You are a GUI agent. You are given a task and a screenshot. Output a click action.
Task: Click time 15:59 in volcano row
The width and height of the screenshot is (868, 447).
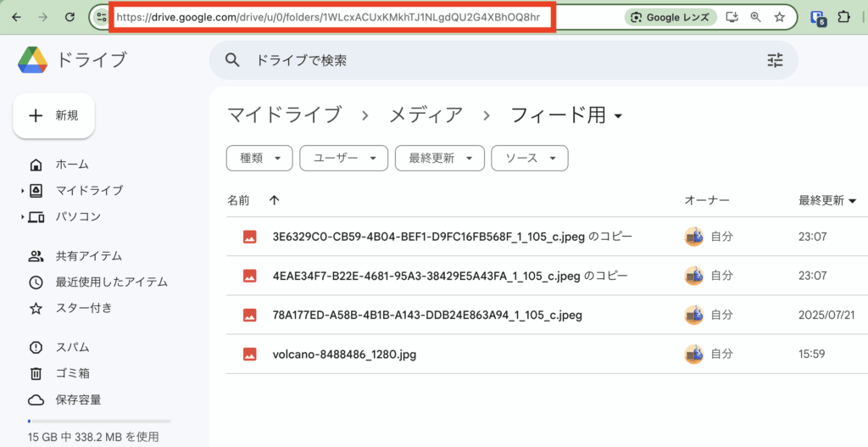pos(811,354)
